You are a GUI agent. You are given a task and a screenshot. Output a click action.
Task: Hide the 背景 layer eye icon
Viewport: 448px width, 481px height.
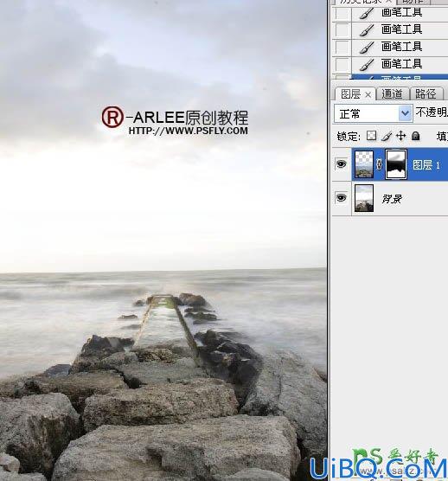[342, 198]
